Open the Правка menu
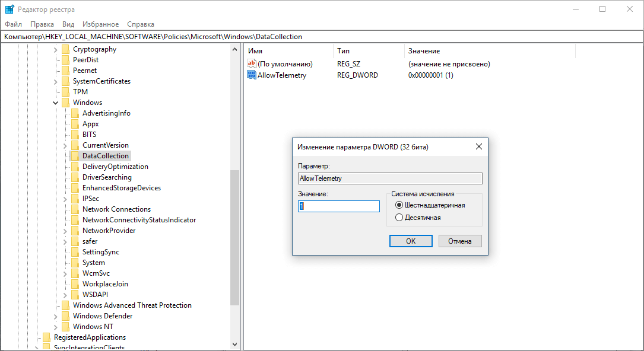 point(42,24)
